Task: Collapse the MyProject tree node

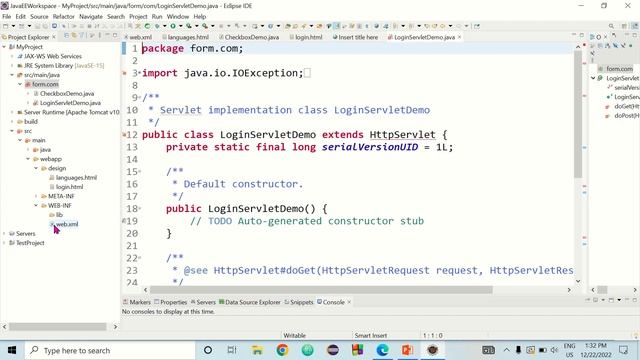Action: pyautogui.click(x=4, y=47)
